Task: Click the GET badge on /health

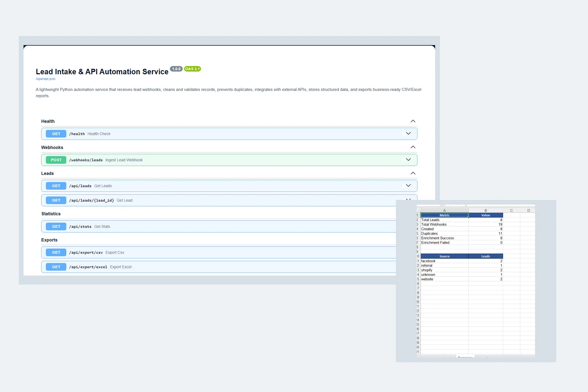Action: [x=56, y=134]
